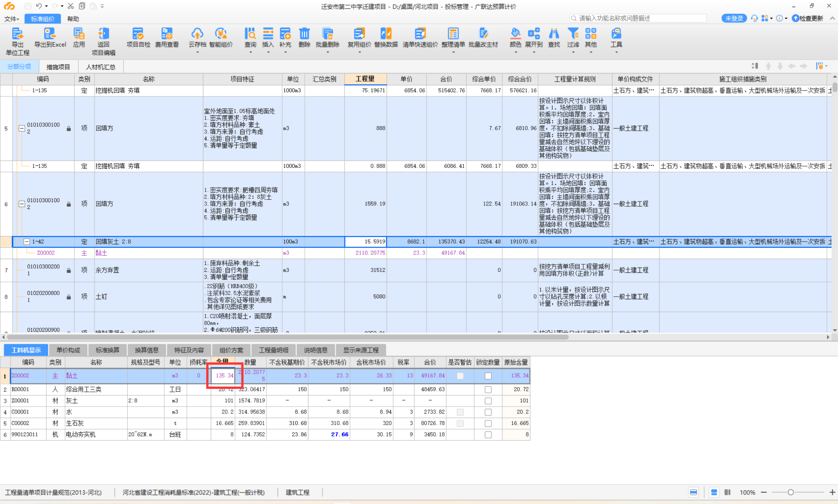Click the 应用 toolbar icon

pos(79,34)
